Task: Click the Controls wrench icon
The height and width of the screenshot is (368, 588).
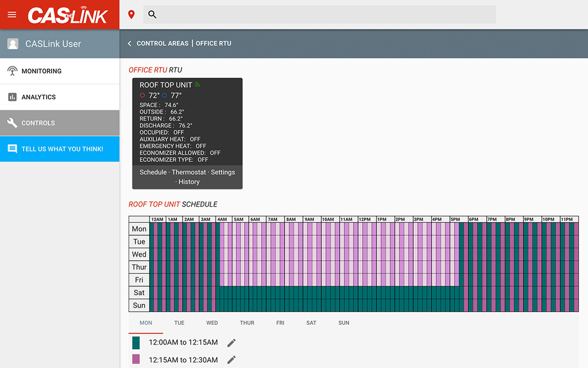Action: pyautogui.click(x=13, y=123)
